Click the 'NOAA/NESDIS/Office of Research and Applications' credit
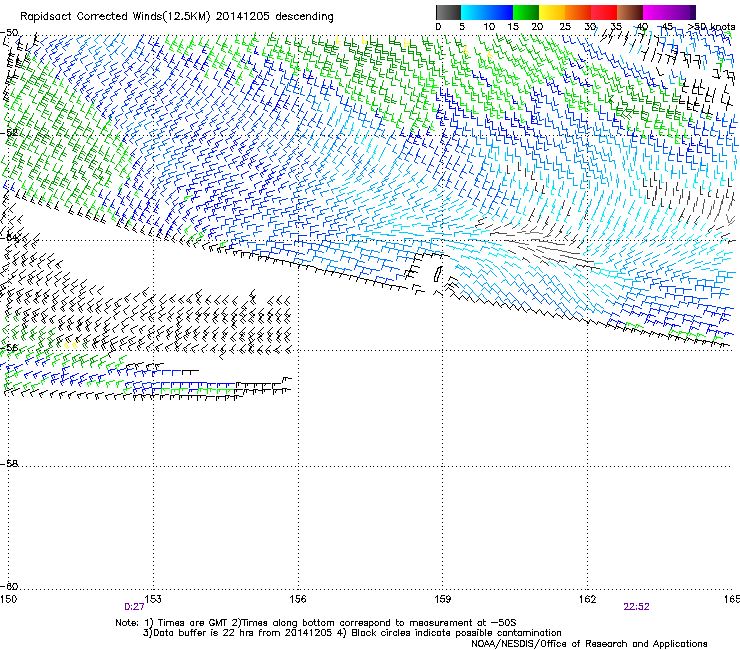740x650 pixels. (589, 643)
